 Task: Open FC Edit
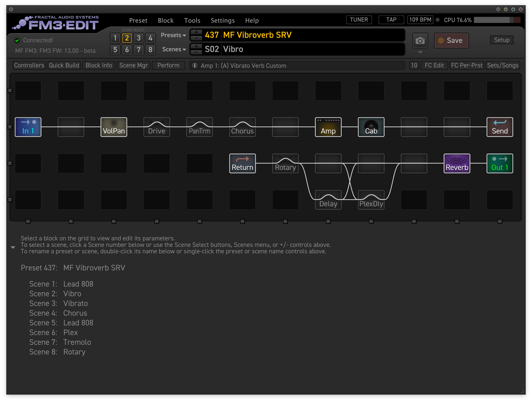point(434,65)
